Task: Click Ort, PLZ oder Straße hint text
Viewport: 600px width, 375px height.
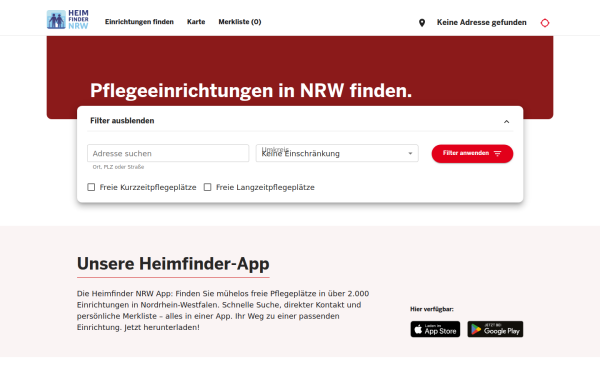Action: [118, 167]
